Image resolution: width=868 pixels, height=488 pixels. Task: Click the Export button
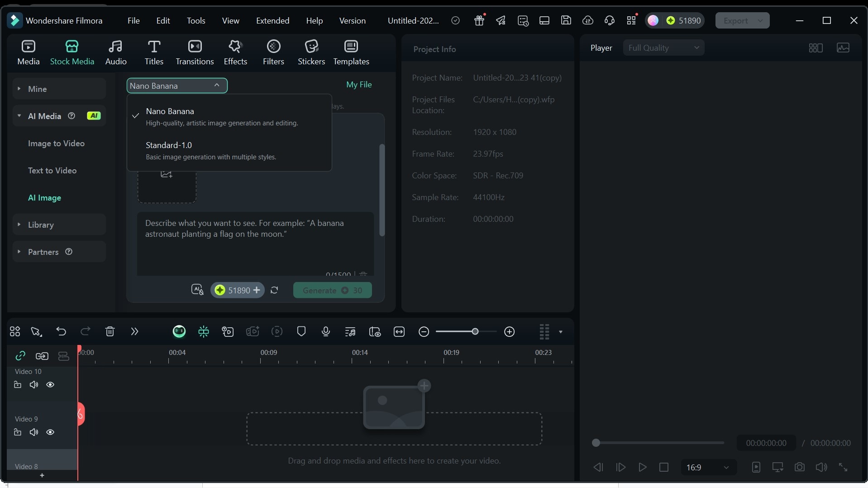click(x=742, y=20)
